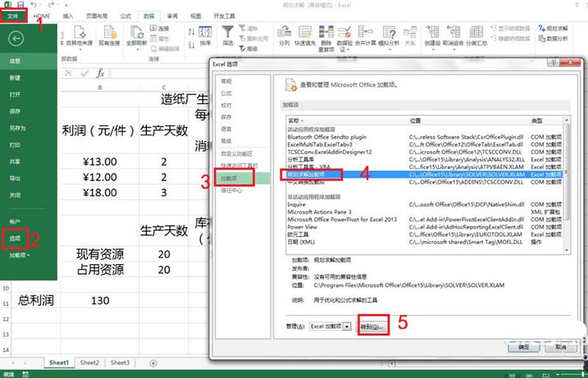Click the help question mark in Excel 选项 dialog
The image size is (588, 378).
coord(553,63)
